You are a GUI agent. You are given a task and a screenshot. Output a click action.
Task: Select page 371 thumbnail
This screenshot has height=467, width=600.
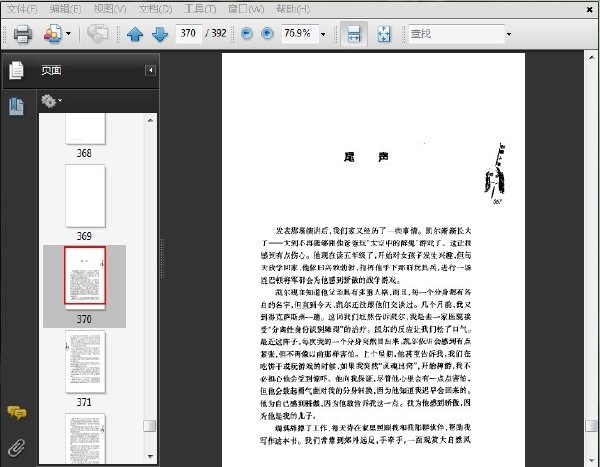coord(85,362)
